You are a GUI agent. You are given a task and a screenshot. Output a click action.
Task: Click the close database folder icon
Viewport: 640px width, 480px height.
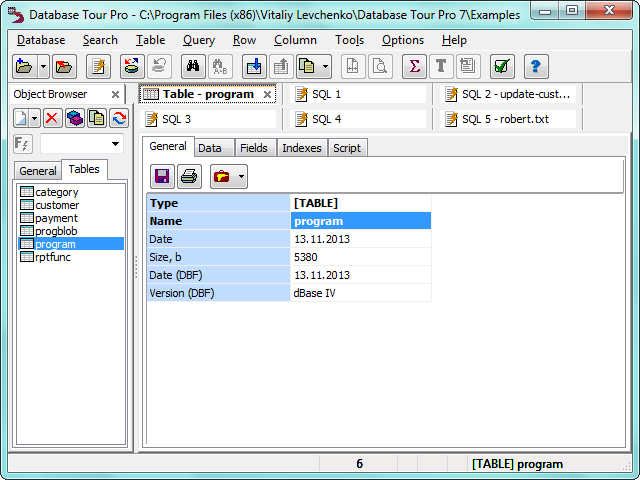(64, 66)
